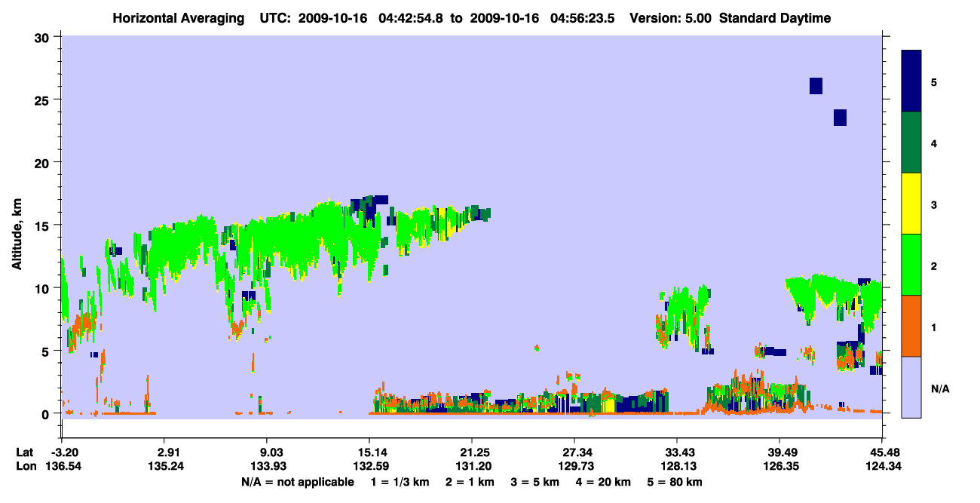Click the longitude value 129.73

tap(574, 466)
